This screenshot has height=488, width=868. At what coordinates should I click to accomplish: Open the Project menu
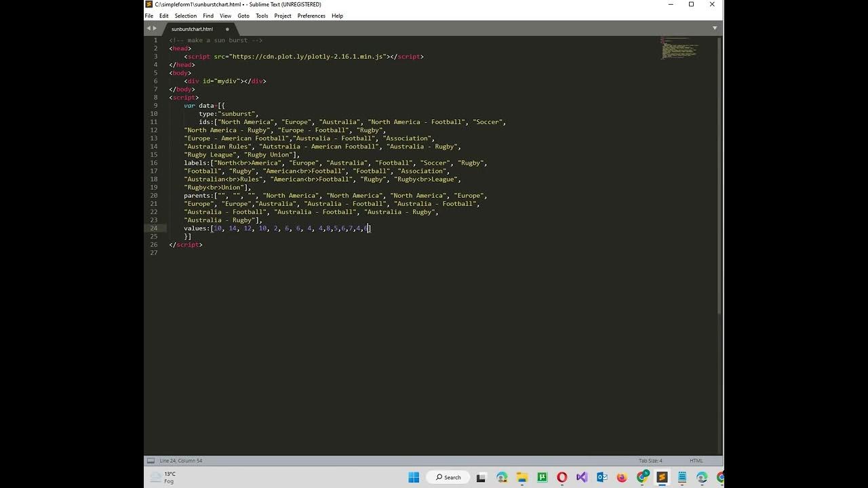point(283,16)
